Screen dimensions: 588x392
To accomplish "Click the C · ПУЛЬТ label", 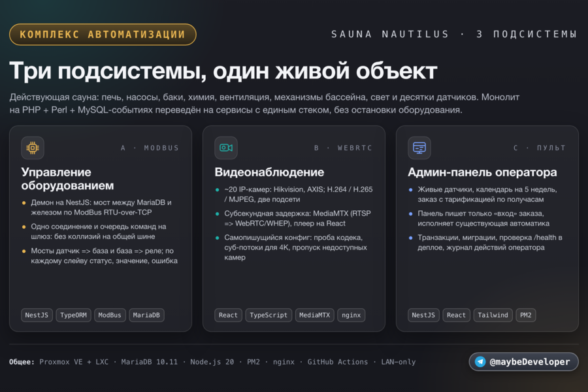I will (x=539, y=148).
